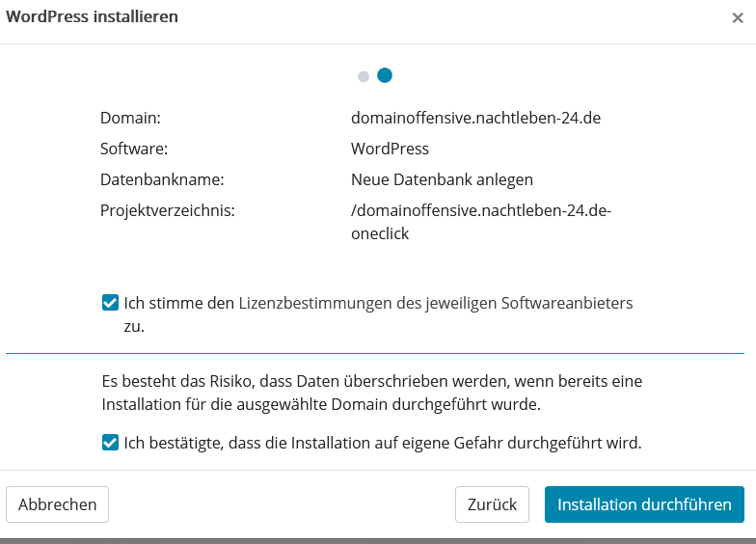Click the data overwrite risk warning text
Viewport: 756px width, 544px height.
tap(372, 393)
